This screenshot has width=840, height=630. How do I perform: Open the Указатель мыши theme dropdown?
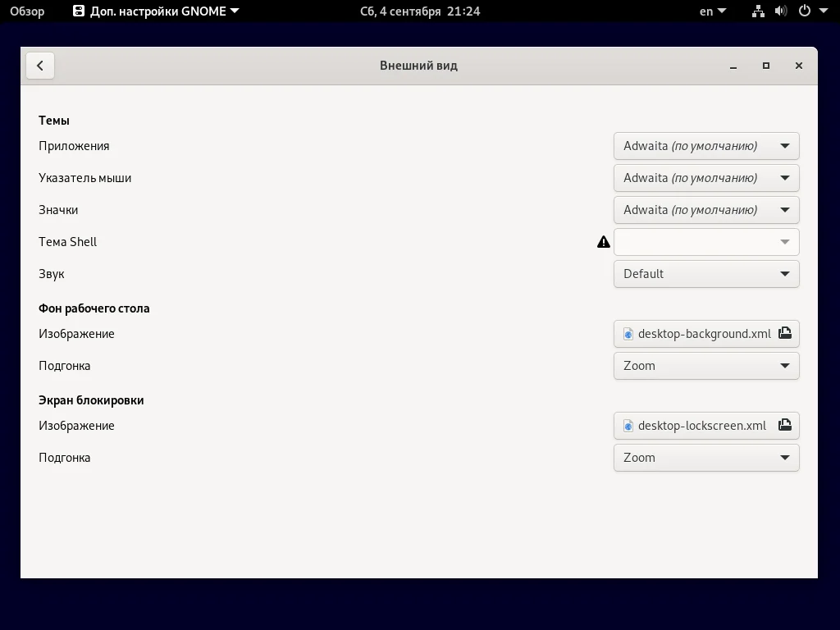tap(705, 178)
